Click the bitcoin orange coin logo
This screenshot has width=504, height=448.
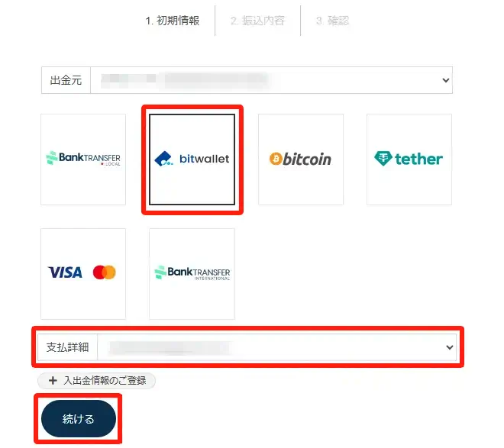276,159
